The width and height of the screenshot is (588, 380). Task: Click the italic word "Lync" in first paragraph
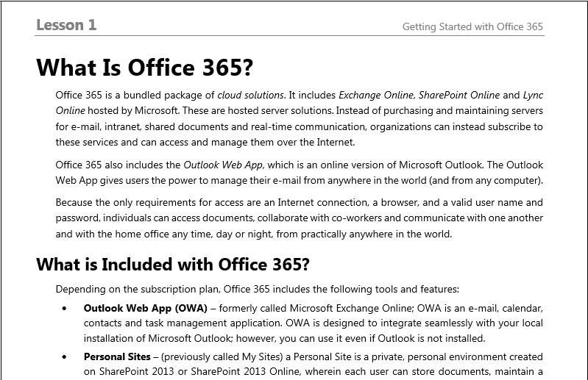[533, 96]
